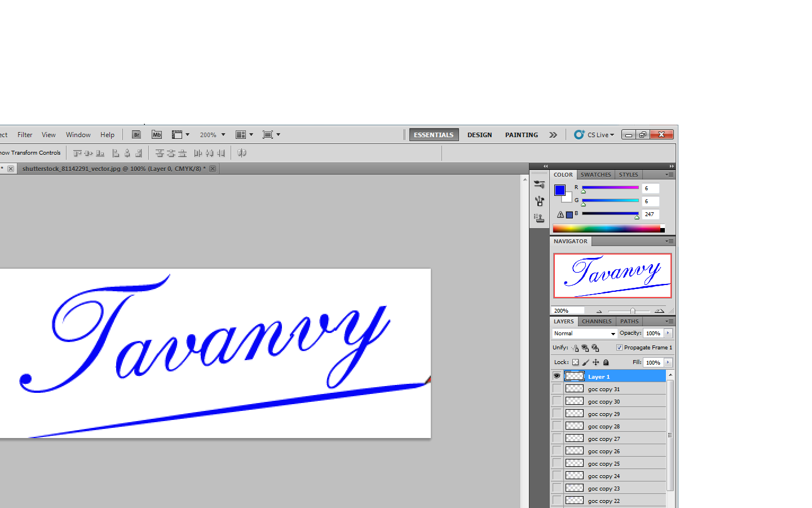
Task: Hide Layer 1 using its eye icon
Action: [x=557, y=376]
